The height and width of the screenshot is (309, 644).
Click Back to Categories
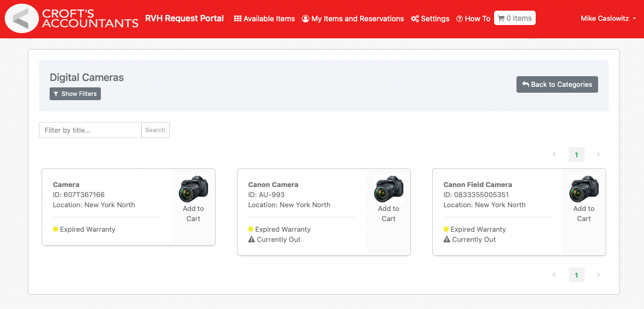click(557, 84)
